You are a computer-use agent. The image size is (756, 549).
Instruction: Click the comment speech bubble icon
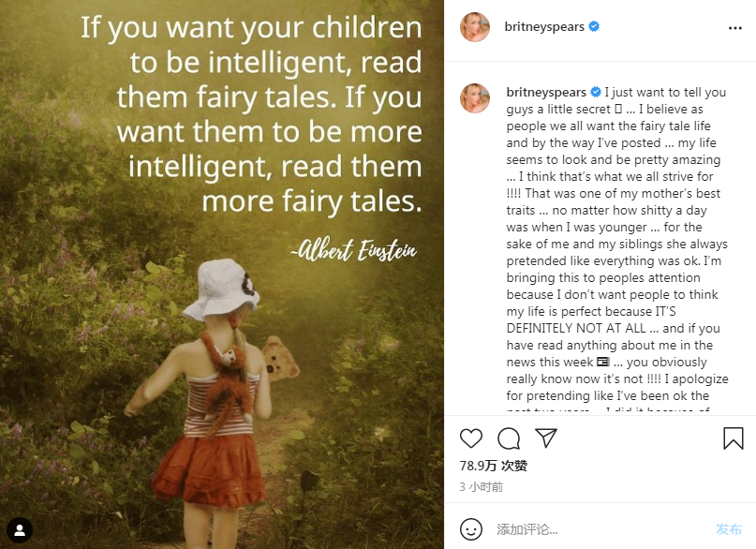click(x=509, y=438)
